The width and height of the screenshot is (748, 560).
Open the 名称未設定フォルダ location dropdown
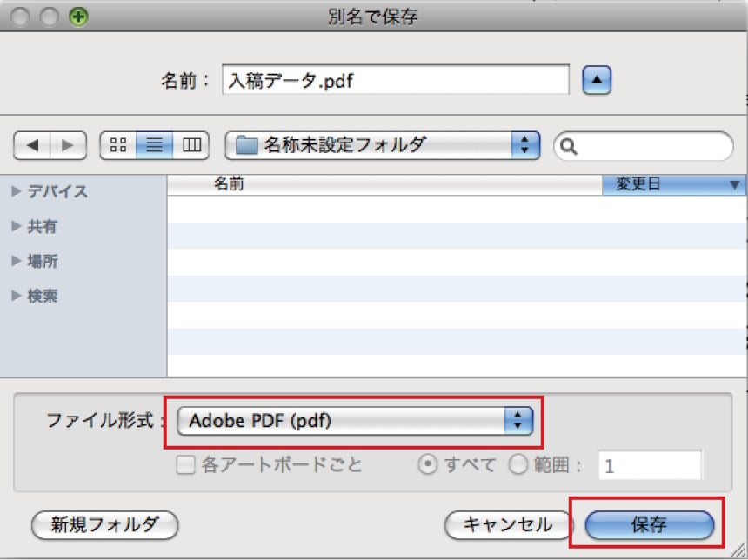point(382,145)
